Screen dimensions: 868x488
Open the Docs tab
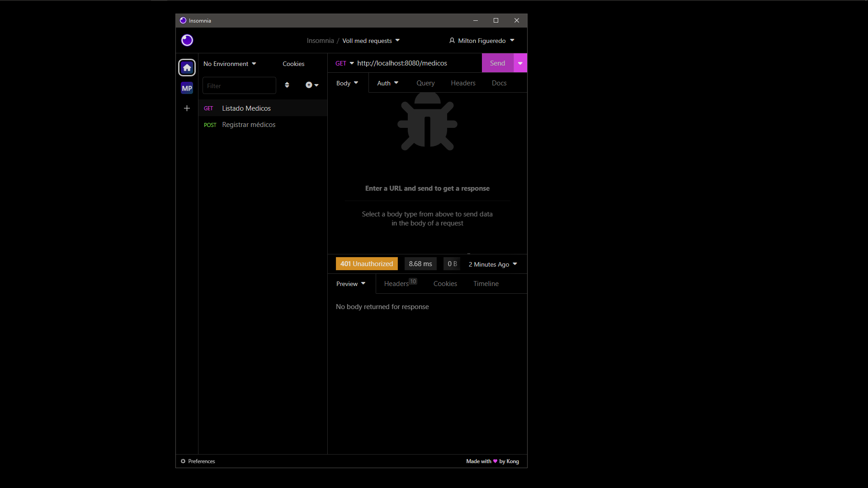[499, 83]
